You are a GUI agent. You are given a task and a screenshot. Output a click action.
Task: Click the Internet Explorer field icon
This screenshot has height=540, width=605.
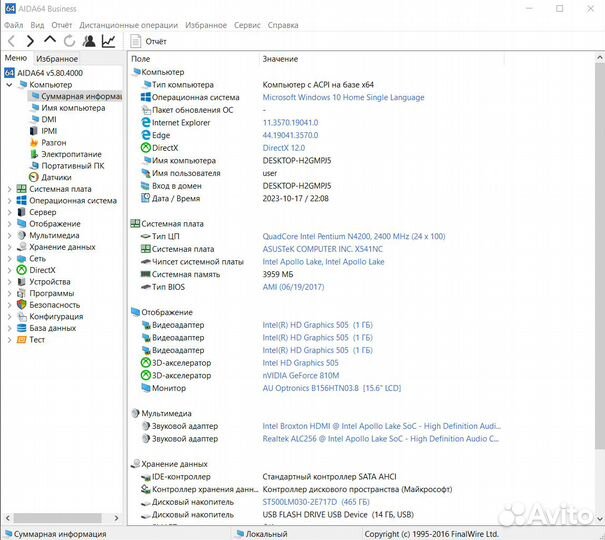click(146, 122)
